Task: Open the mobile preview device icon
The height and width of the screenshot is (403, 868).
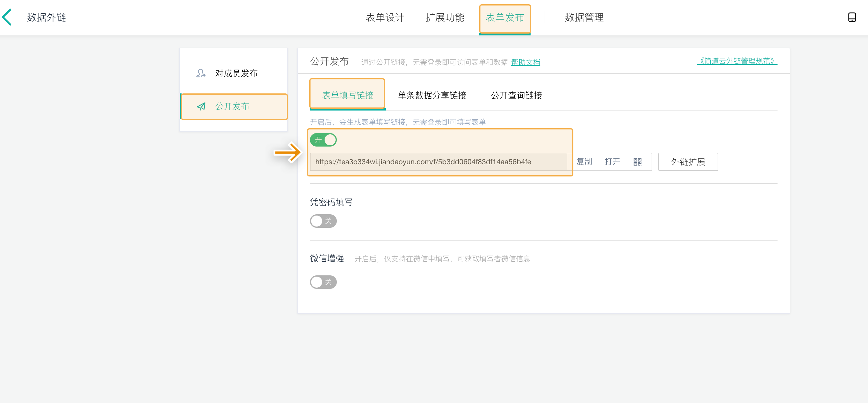Action: (x=851, y=17)
